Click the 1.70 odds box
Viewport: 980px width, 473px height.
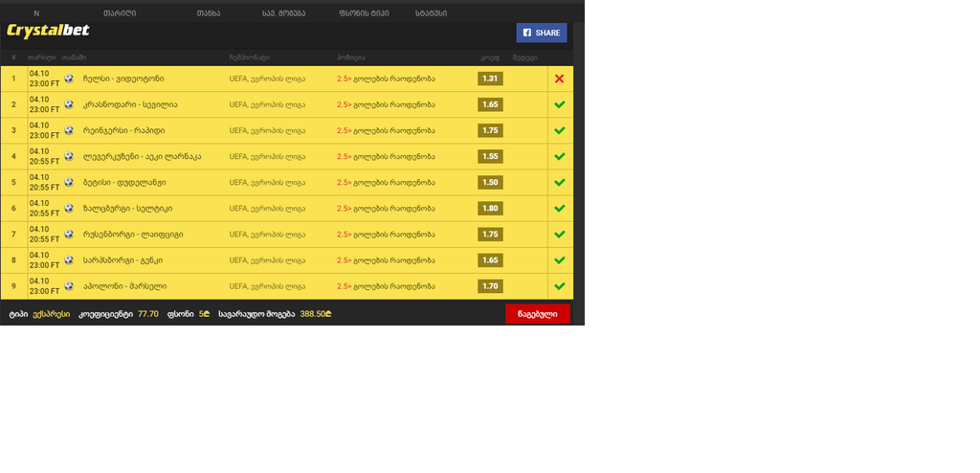tap(490, 286)
